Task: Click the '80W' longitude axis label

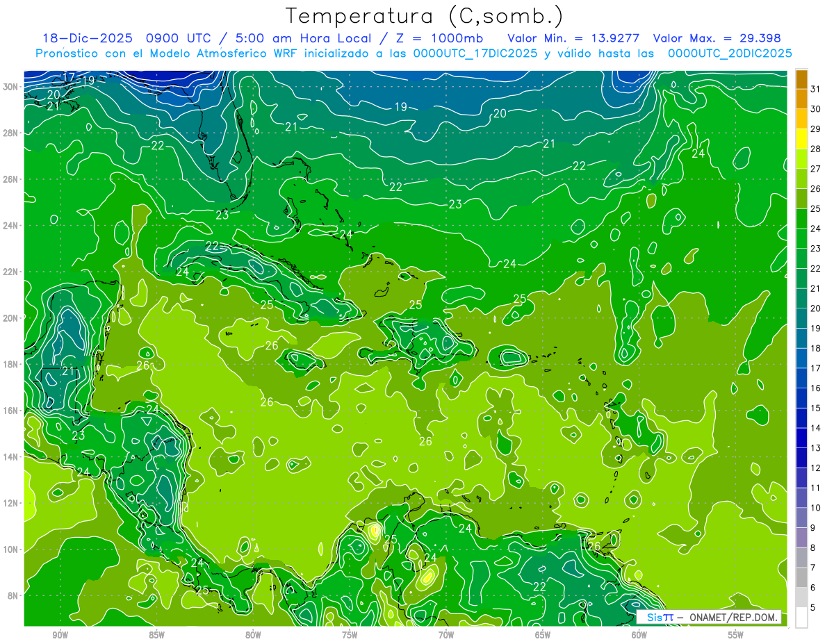Action: pyautogui.click(x=253, y=635)
